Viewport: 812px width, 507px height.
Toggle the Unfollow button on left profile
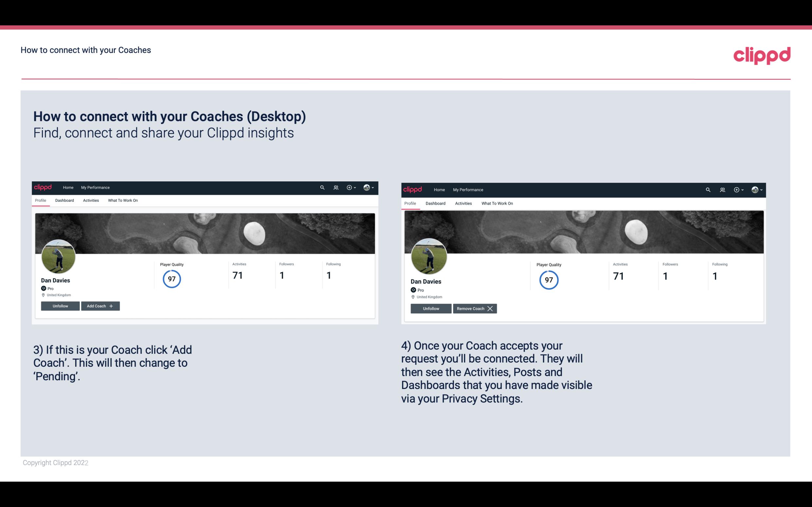(x=60, y=306)
